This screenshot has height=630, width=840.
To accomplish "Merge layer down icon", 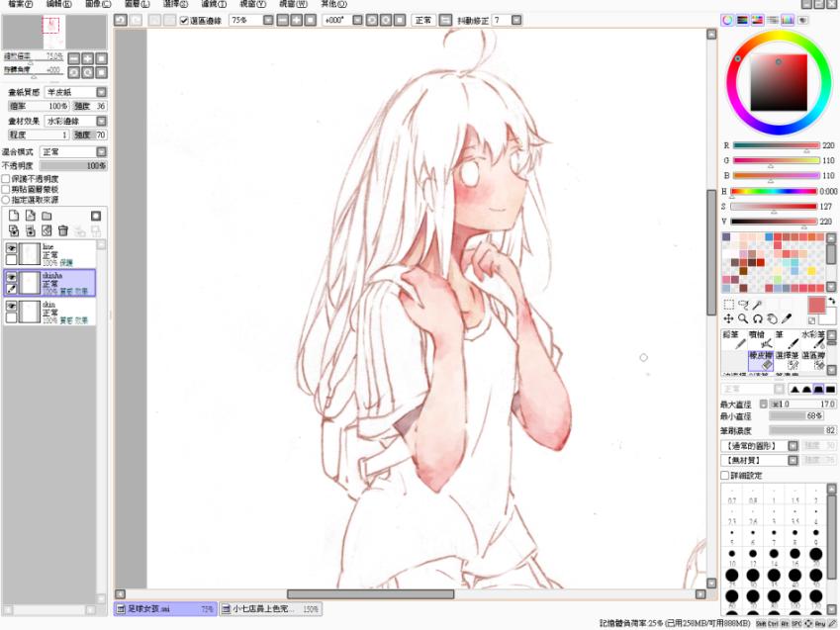I will pyautogui.click(x=31, y=230).
